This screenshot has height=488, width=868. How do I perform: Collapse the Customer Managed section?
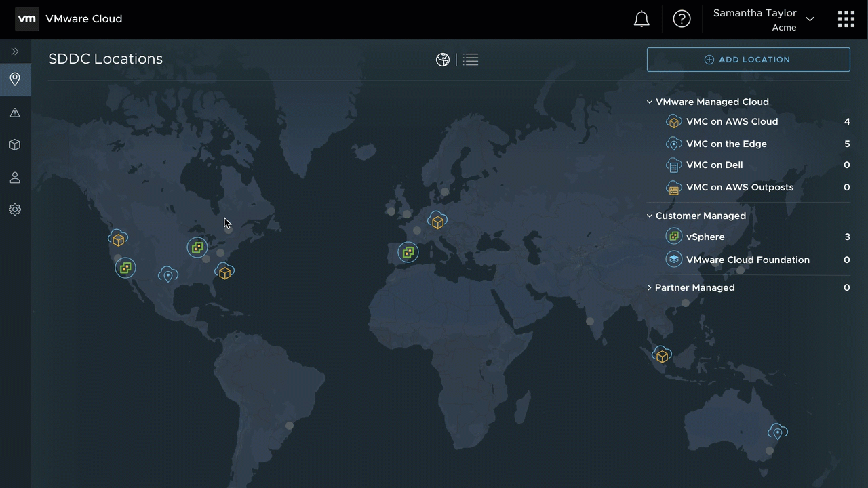650,216
